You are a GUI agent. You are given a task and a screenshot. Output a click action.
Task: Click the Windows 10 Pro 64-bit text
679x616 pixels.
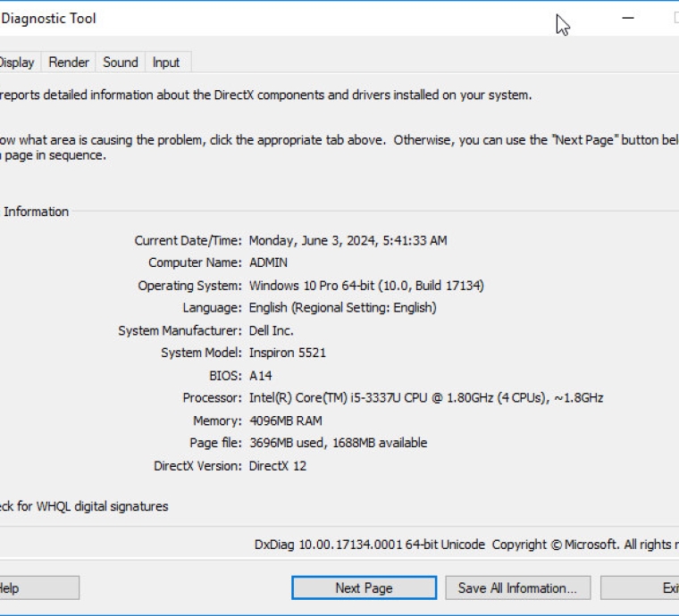[x=366, y=286]
